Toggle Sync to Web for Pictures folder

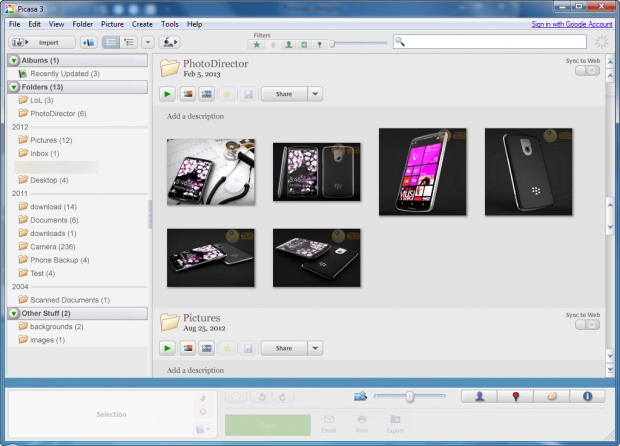click(x=587, y=325)
